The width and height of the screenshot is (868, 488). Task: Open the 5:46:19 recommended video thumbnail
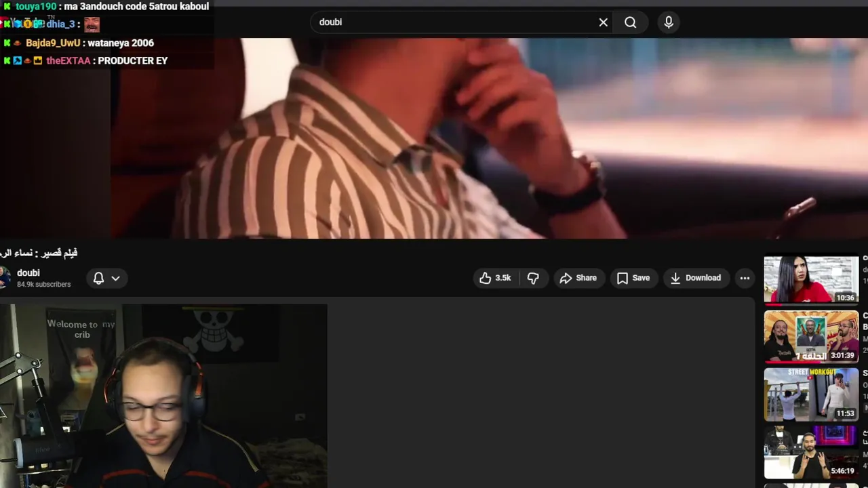(811, 452)
